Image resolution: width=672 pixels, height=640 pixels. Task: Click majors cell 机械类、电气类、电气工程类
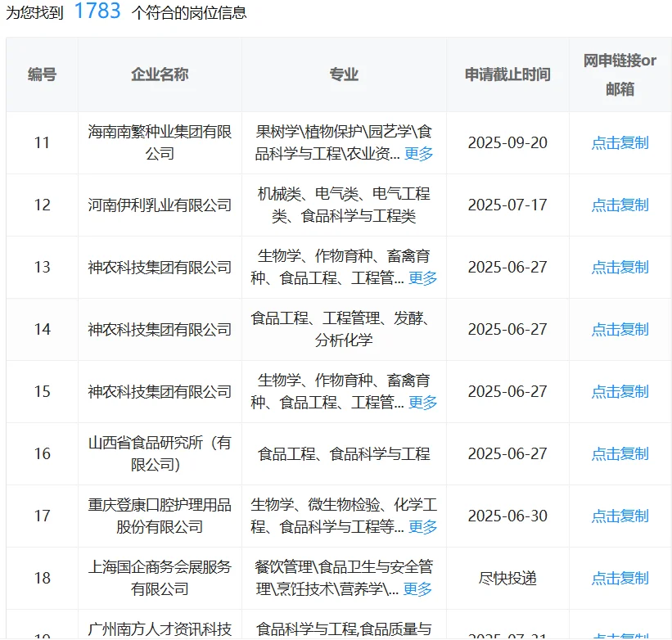pyautogui.click(x=344, y=205)
